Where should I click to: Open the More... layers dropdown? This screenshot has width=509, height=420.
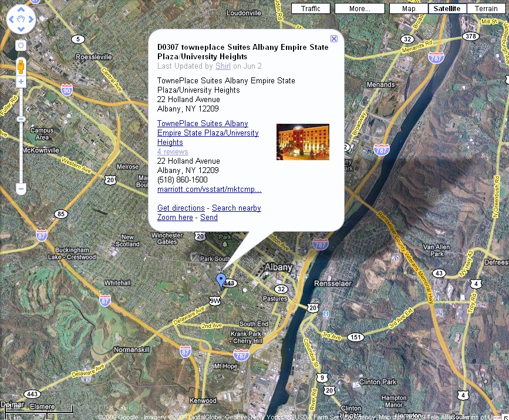[x=359, y=9]
